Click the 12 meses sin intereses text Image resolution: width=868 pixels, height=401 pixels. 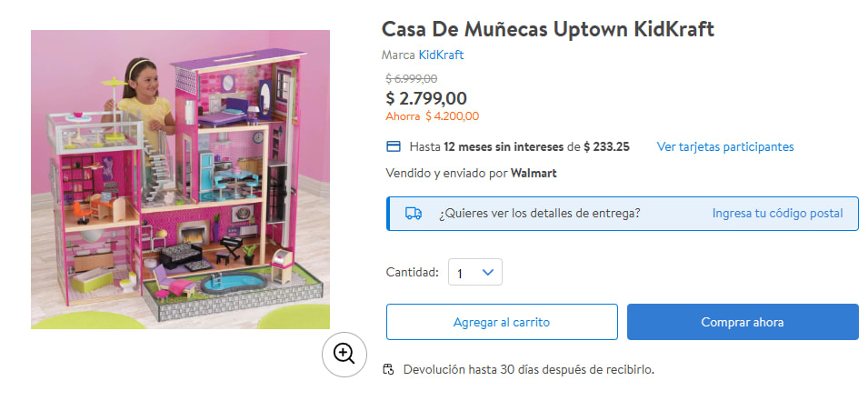point(504,146)
